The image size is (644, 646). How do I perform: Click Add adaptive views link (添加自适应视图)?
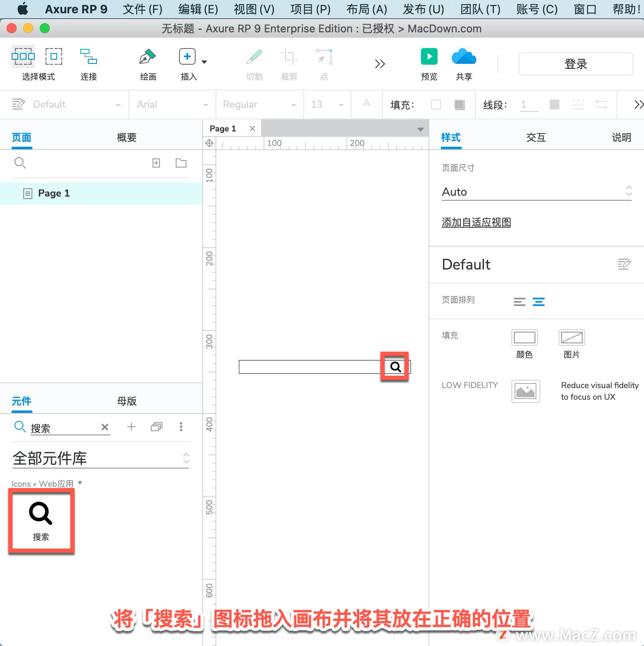476,222
